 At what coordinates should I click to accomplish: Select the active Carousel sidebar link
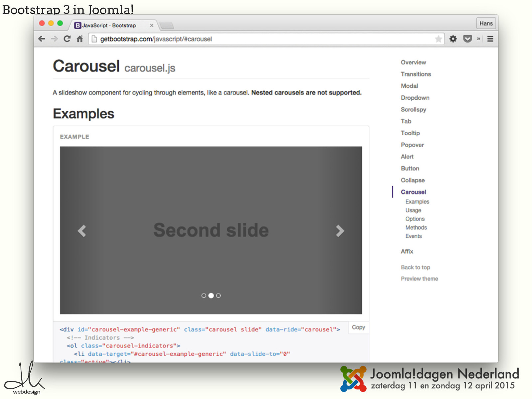(x=413, y=192)
